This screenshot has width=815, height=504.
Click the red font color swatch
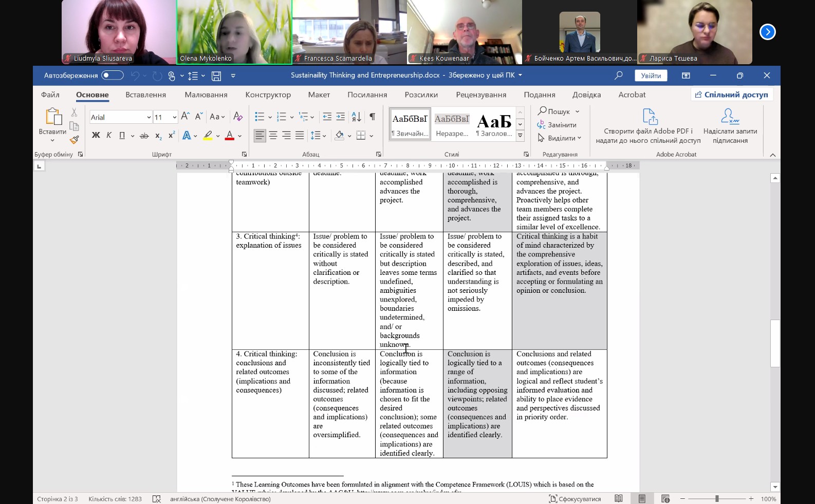pyautogui.click(x=230, y=136)
